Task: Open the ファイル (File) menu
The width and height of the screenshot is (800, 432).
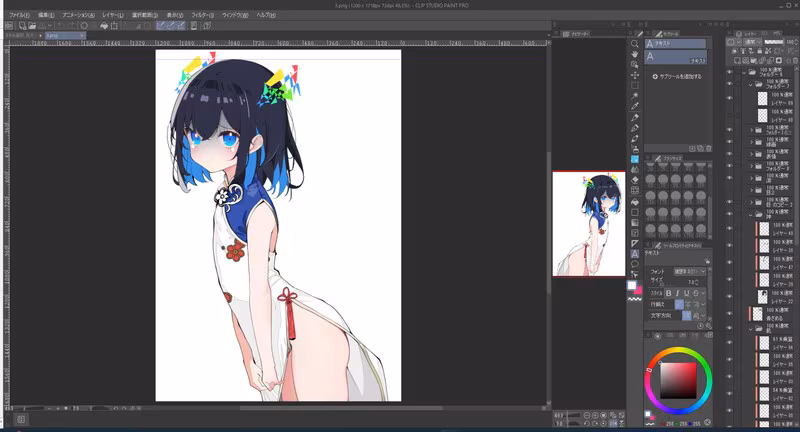Action: coord(19,16)
